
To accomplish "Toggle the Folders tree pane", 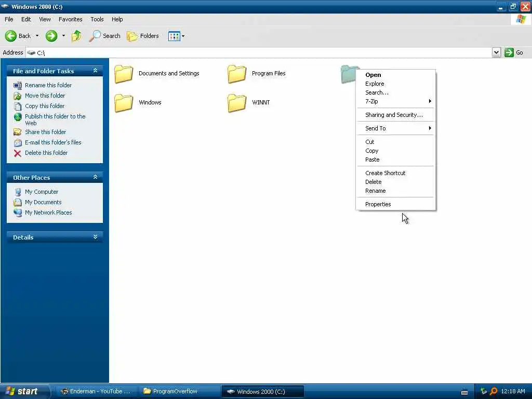I will 143,36.
